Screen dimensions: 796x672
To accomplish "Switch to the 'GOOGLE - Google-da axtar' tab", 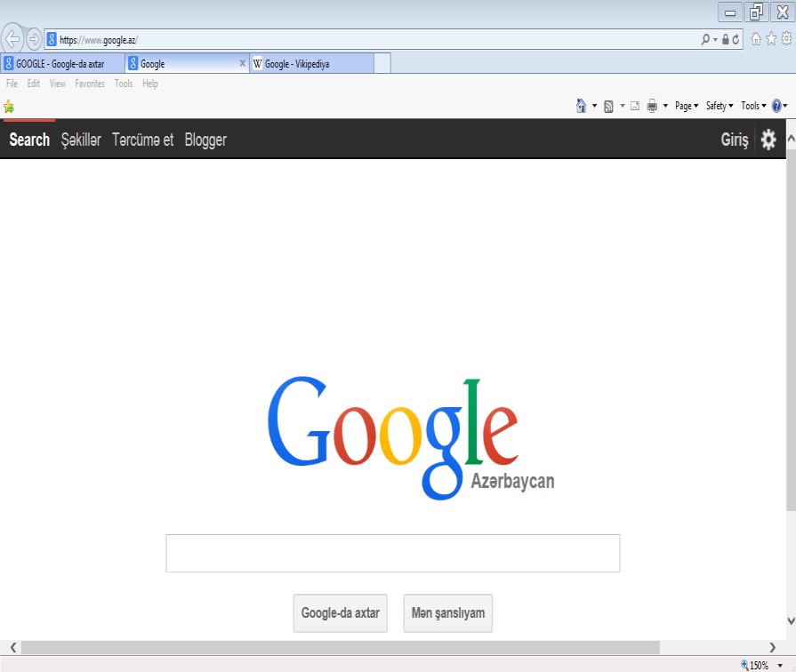I will 62,63.
